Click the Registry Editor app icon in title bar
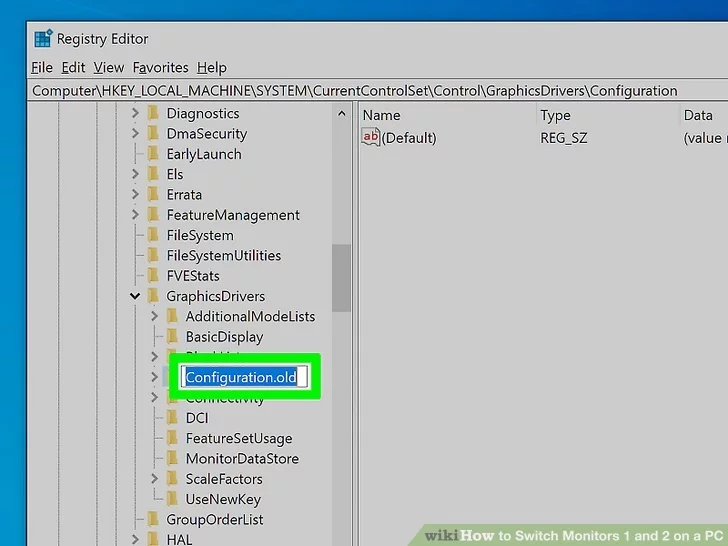 pos(42,39)
